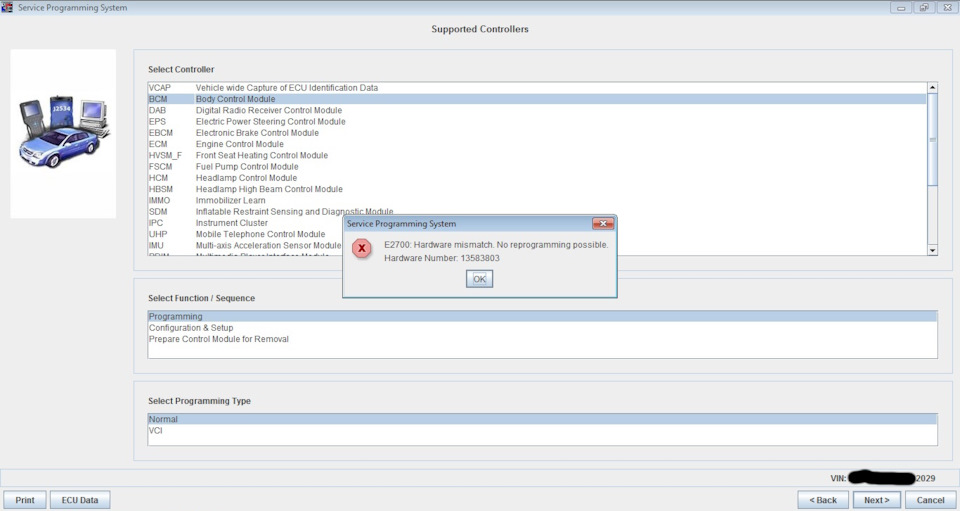Select Normal programming type

coord(542,419)
